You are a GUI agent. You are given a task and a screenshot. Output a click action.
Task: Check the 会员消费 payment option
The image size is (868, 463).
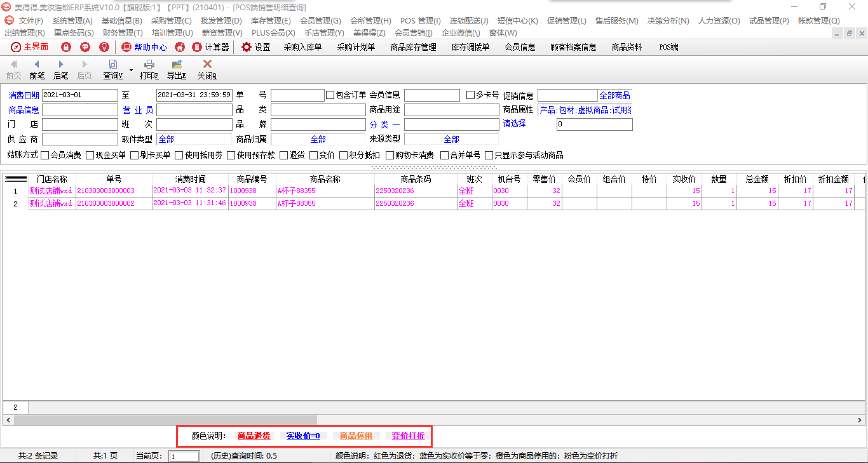[x=45, y=155]
